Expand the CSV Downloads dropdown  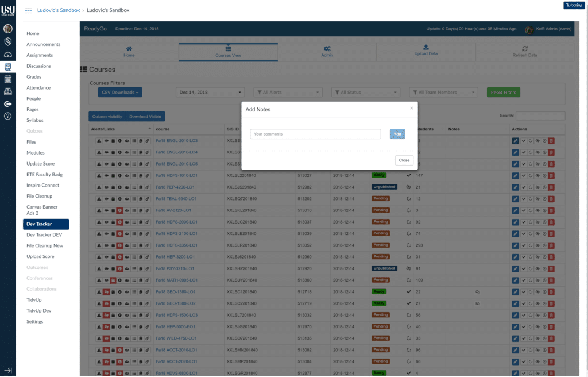click(121, 92)
